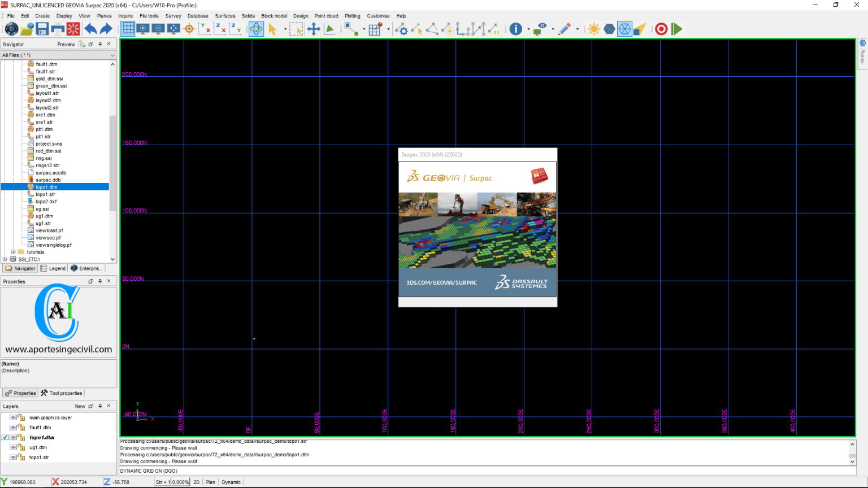Screen dimensions: 868x488
Task: Activate the render/shade sun icon
Action: [593, 29]
